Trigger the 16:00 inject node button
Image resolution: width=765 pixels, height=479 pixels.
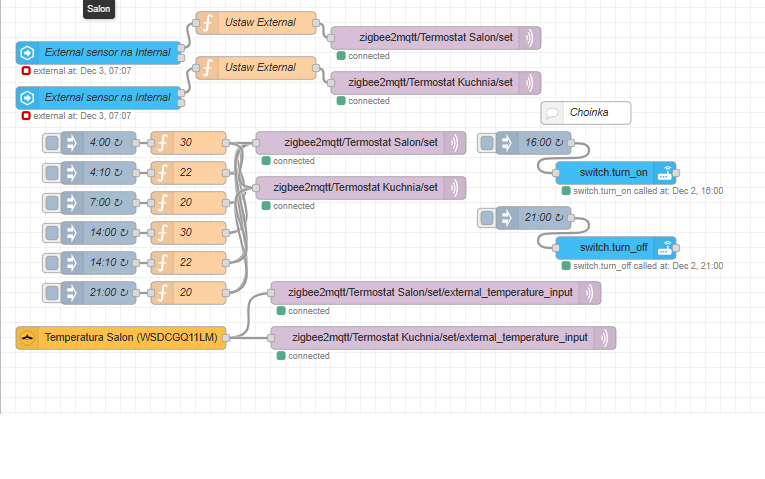(487, 143)
